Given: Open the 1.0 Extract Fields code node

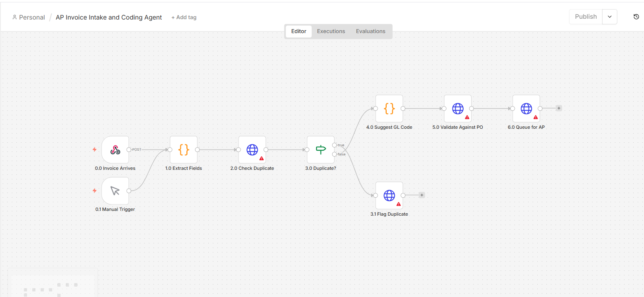Looking at the screenshot, I should (x=184, y=150).
